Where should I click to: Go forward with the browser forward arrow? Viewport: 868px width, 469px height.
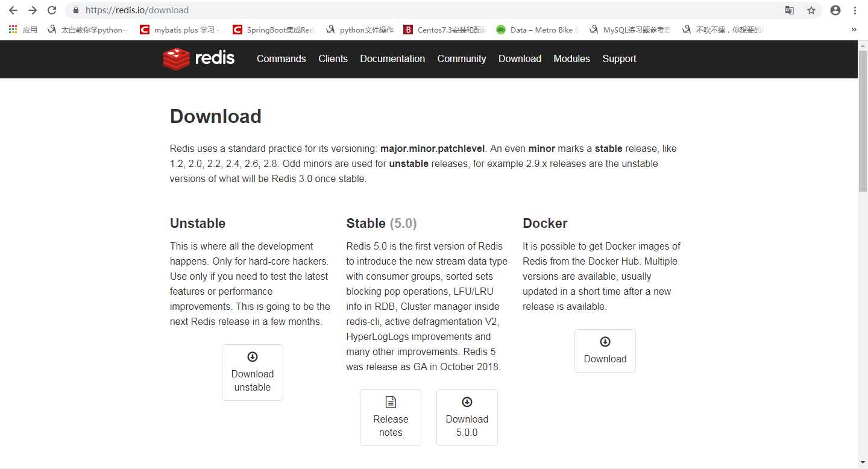pos(33,10)
